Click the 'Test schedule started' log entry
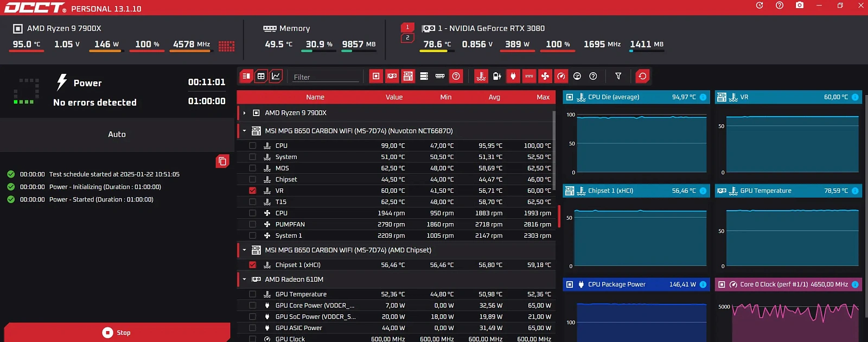Image resolution: width=868 pixels, height=342 pixels. (114, 174)
